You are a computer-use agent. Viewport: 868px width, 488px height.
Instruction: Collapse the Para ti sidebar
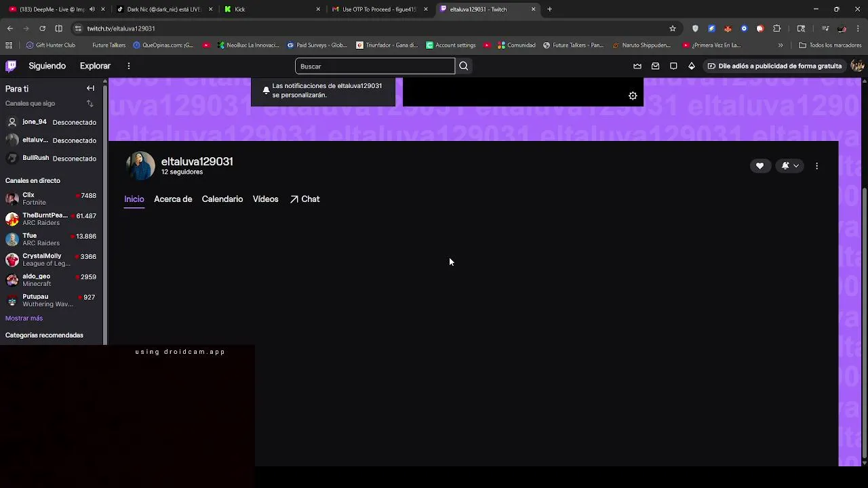click(x=90, y=89)
